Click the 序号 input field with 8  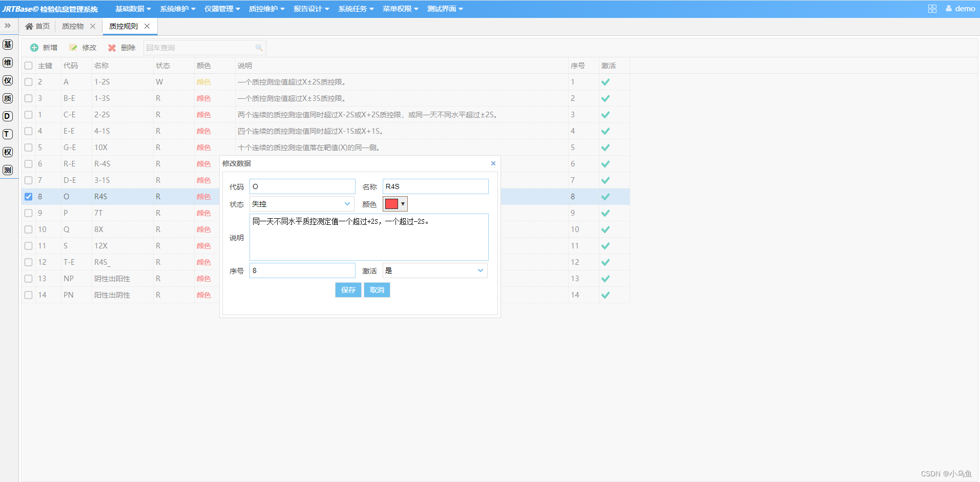[302, 270]
